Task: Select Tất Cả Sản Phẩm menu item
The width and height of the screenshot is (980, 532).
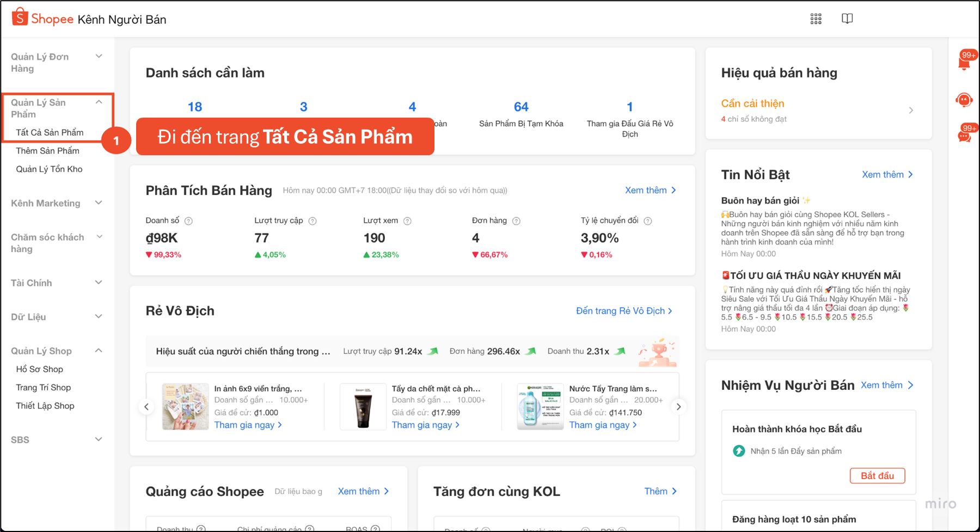Action: pyautogui.click(x=50, y=132)
